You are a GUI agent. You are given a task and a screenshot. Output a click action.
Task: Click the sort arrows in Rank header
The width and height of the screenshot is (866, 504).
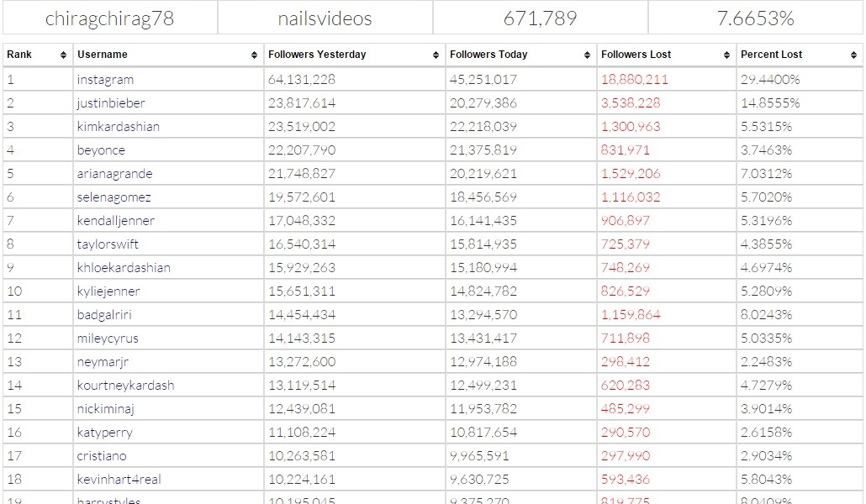(63, 55)
